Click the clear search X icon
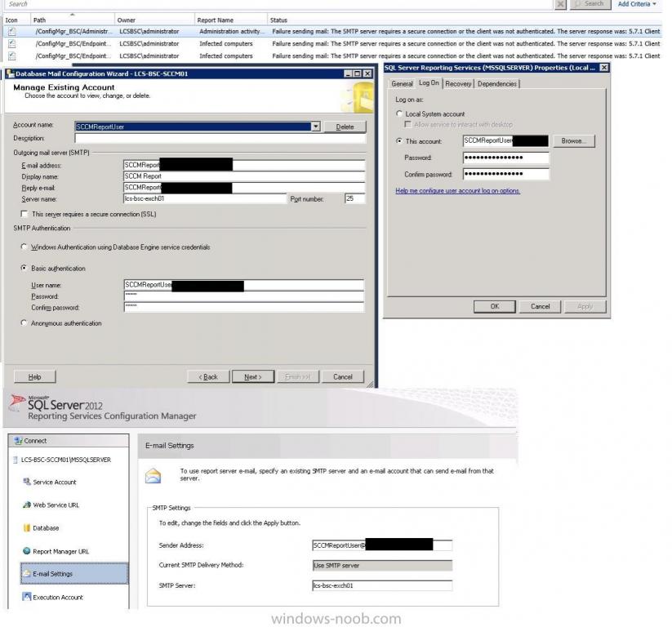 [x=560, y=4]
